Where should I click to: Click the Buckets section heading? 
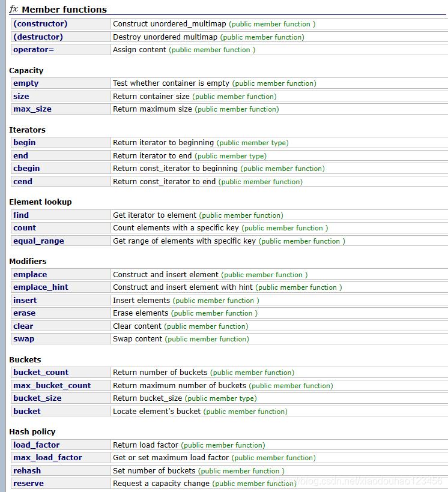25,359
